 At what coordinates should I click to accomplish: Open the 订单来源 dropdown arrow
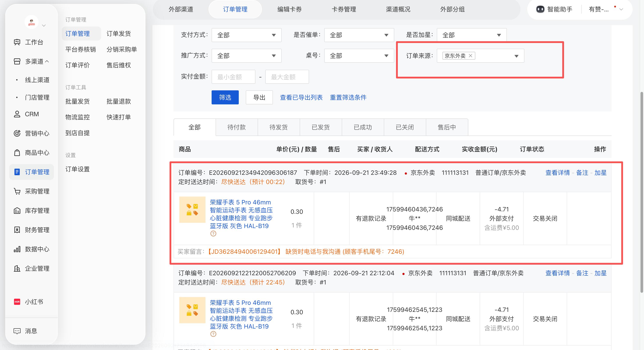click(x=517, y=56)
